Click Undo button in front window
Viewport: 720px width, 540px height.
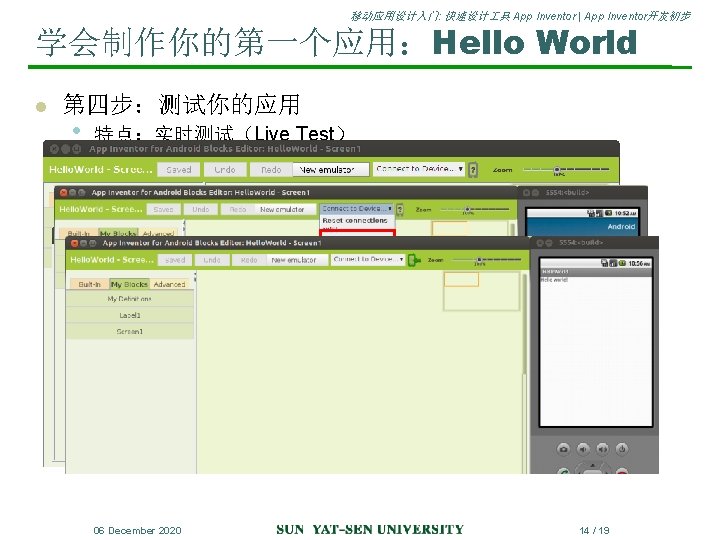pos(212,260)
